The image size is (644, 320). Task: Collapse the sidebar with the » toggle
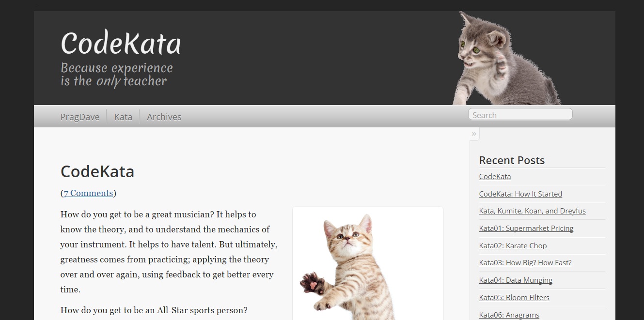pyautogui.click(x=474, y=134)
